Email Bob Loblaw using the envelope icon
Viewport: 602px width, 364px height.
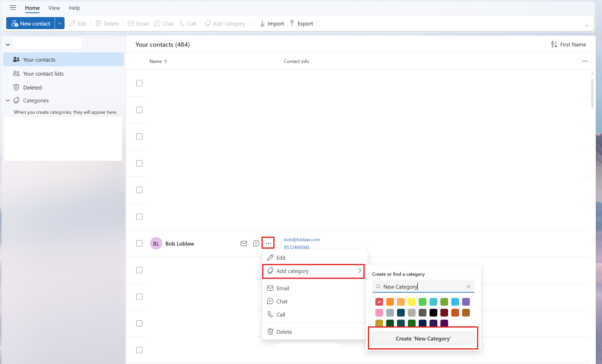point(243,243)
